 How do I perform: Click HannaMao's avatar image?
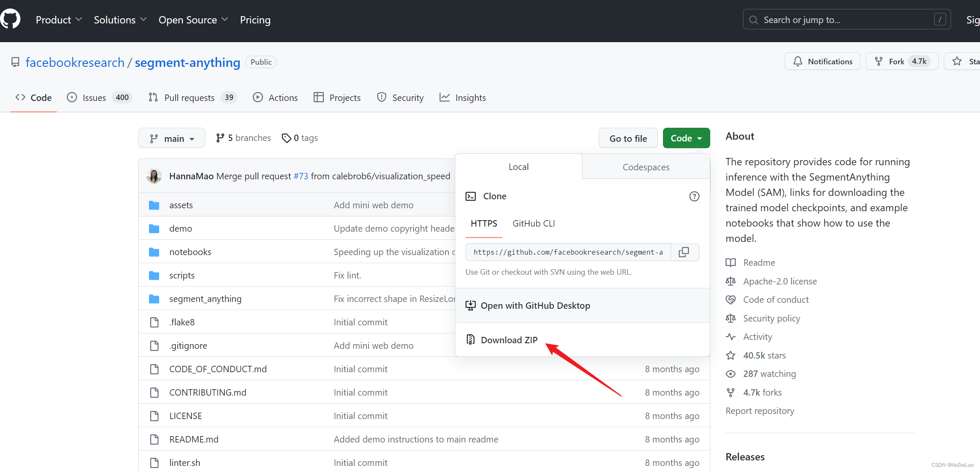pos(154,176)
